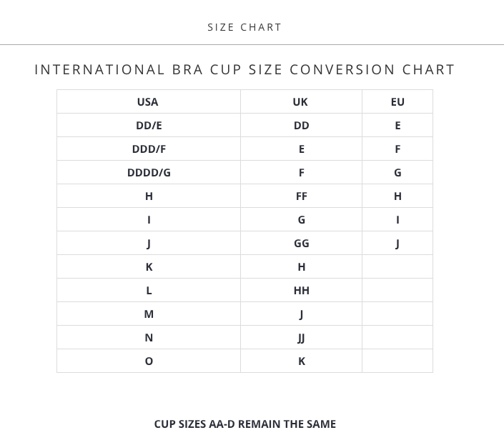Image resolution: width=504 pixels, height=445 pixels.
Task: Click the DD/E cell in USA column
Action: click(149, 125)
